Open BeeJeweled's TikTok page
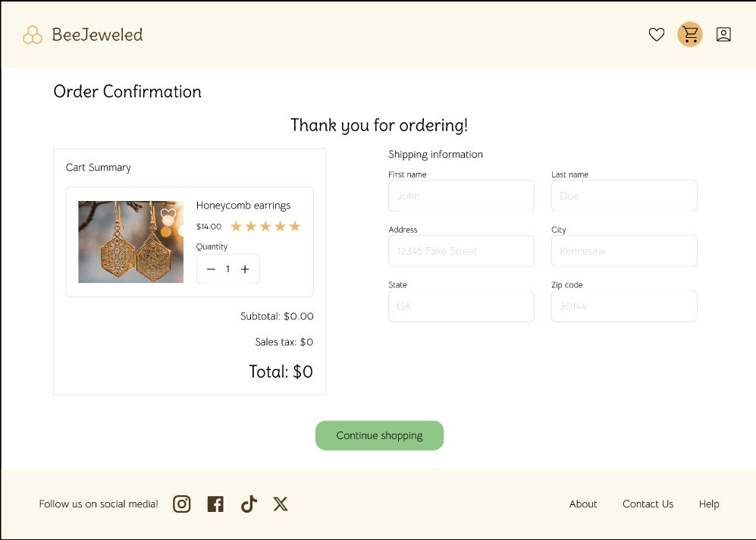 click(248, 504)
